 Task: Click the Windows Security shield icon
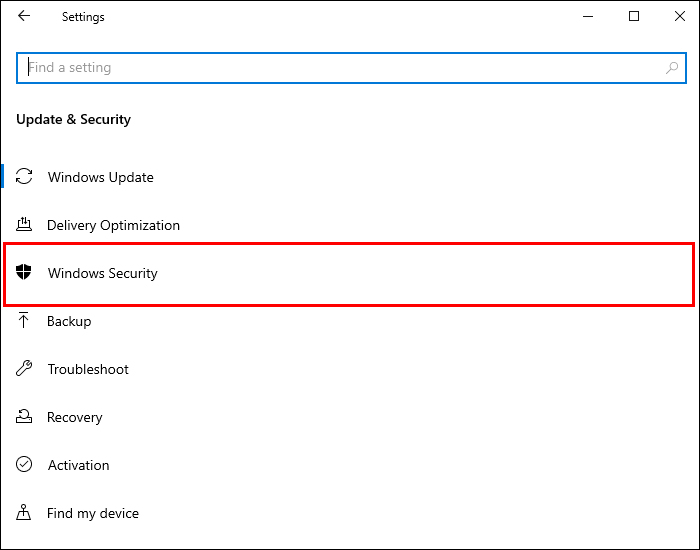(x=25, y=273)
